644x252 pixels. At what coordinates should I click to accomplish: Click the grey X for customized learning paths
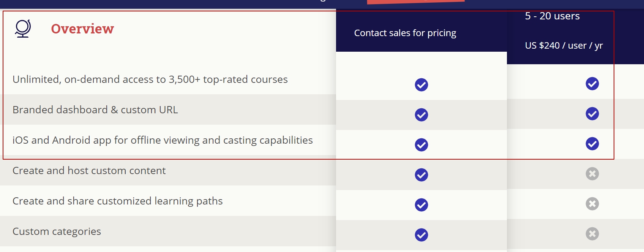592,204
